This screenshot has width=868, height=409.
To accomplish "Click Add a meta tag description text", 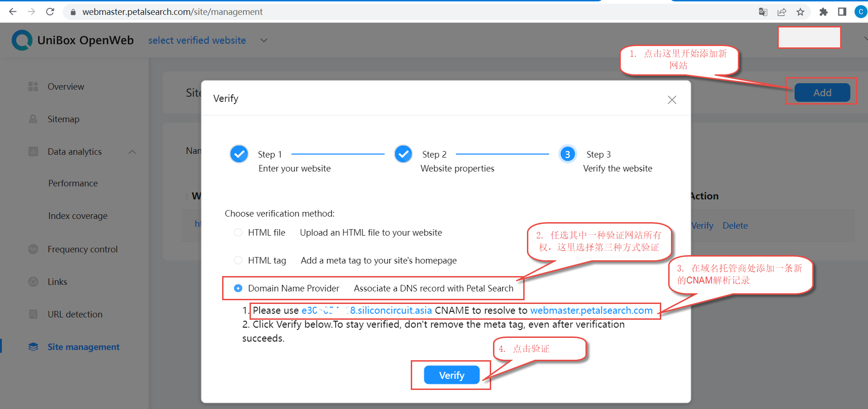I will click(379, 260).
